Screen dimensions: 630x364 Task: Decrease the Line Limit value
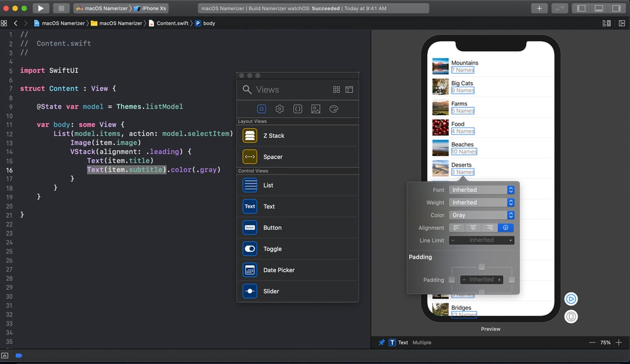click(x=453, y=240)
